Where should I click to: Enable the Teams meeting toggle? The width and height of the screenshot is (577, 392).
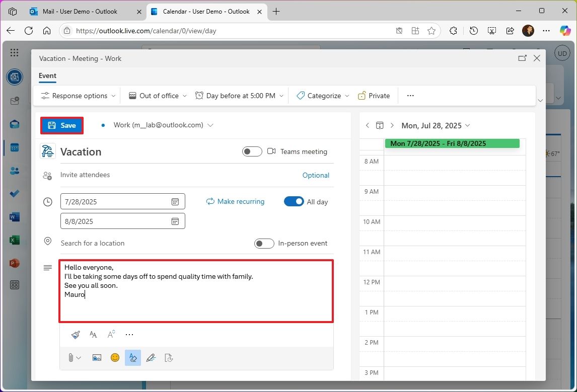point(252,151)
